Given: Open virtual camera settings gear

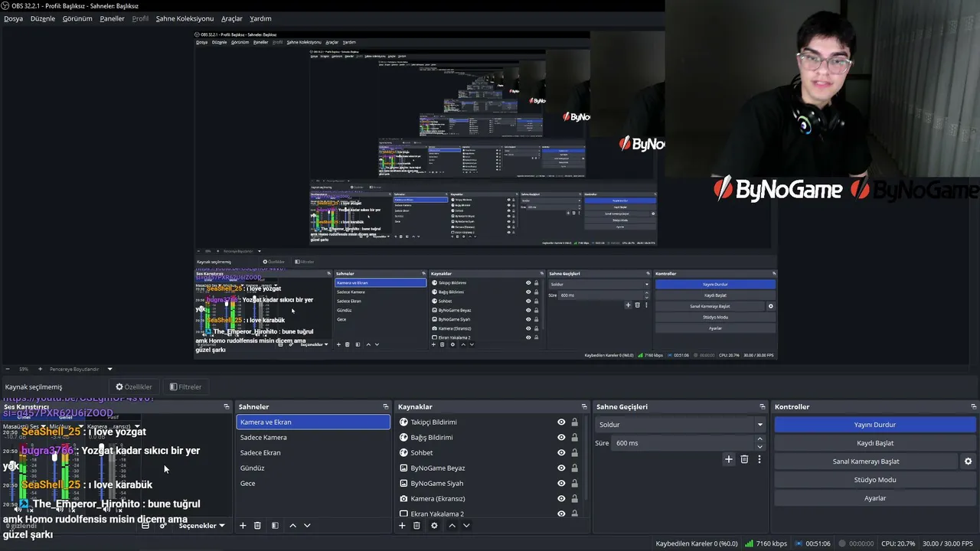Looking at the screenshot, I should click(968, 461).
